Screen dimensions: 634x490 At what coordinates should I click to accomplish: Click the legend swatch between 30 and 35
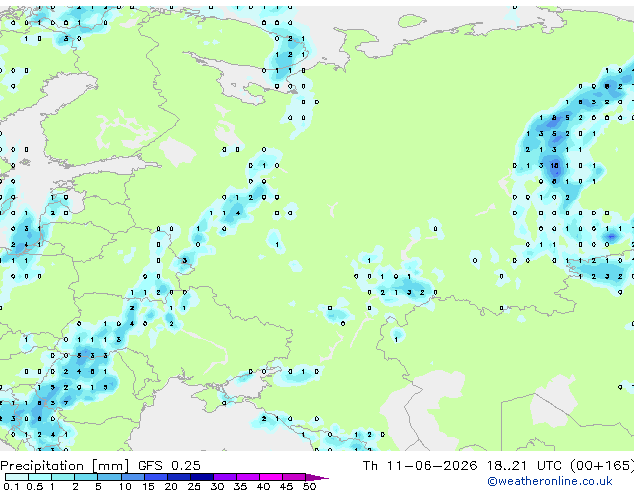point(224,477)
